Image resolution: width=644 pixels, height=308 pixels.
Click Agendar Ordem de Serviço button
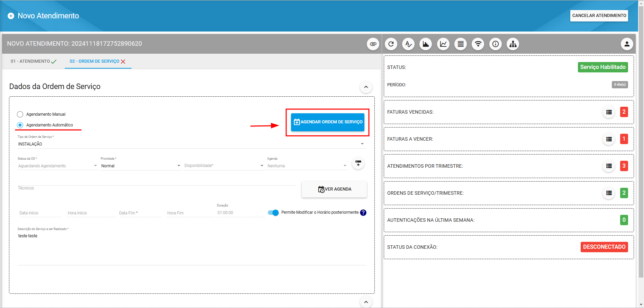click(x=328, y=122)
